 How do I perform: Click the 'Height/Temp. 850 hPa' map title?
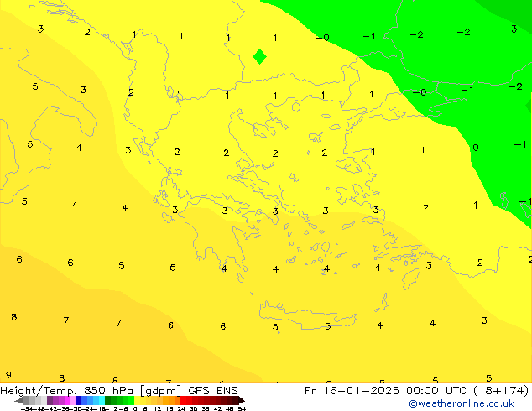68,391
